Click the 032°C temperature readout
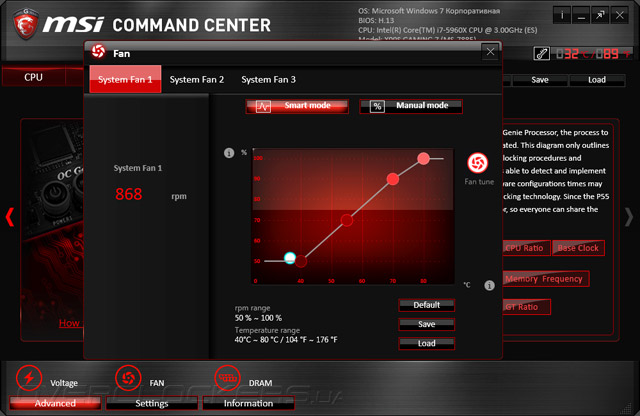 [x=572, y=53]
